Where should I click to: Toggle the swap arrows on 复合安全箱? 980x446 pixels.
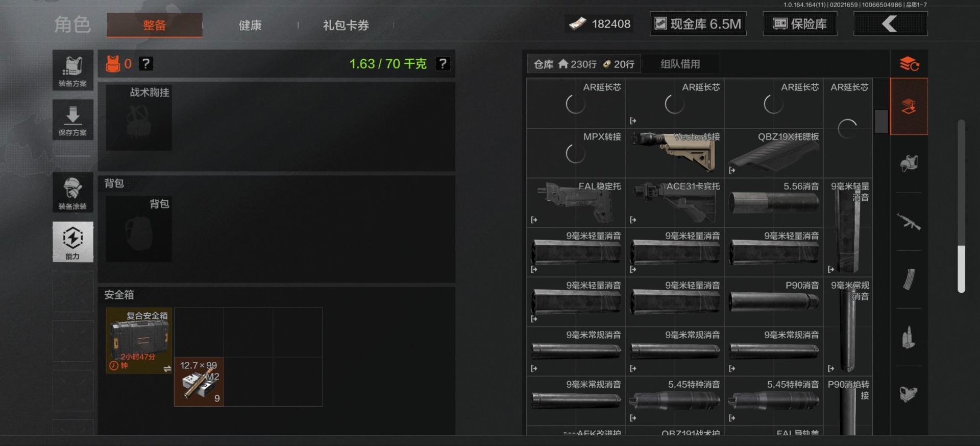[x=167, y=368]
